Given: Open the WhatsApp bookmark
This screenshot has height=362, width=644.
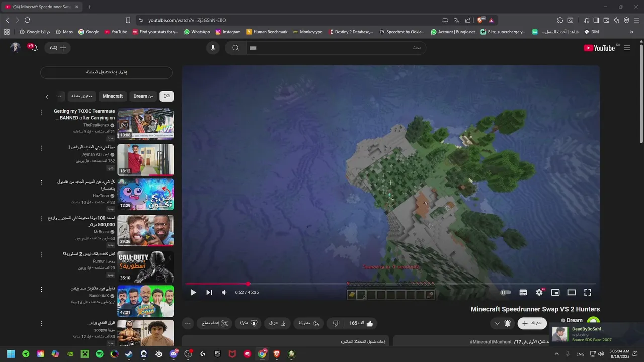Looking at the screenshot, I should coord(197,32).
